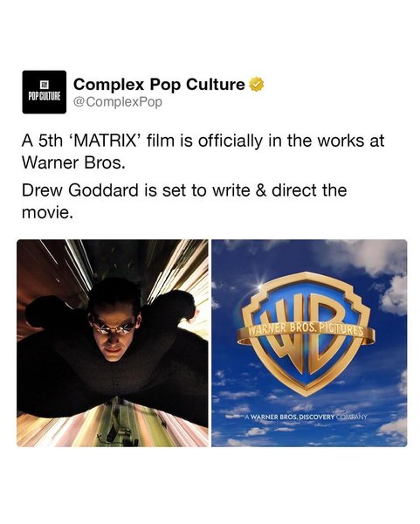
Task: Click 'Warner Bros.' in the tweet text
Action: (73, 162)
